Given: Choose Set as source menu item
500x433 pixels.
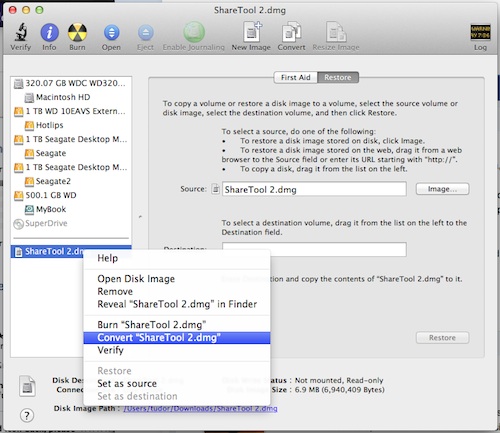Looking at the screenshot, I should tap(177, 383).
